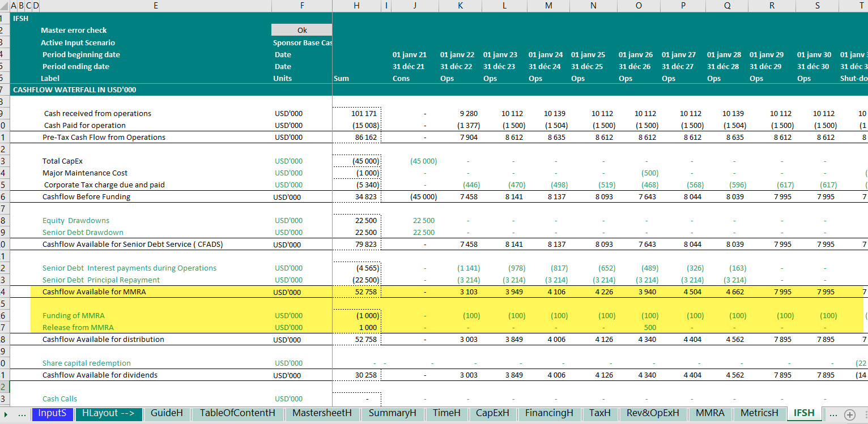Switch to TaxH tab
The image size is (868, 424).
(599, 413)
